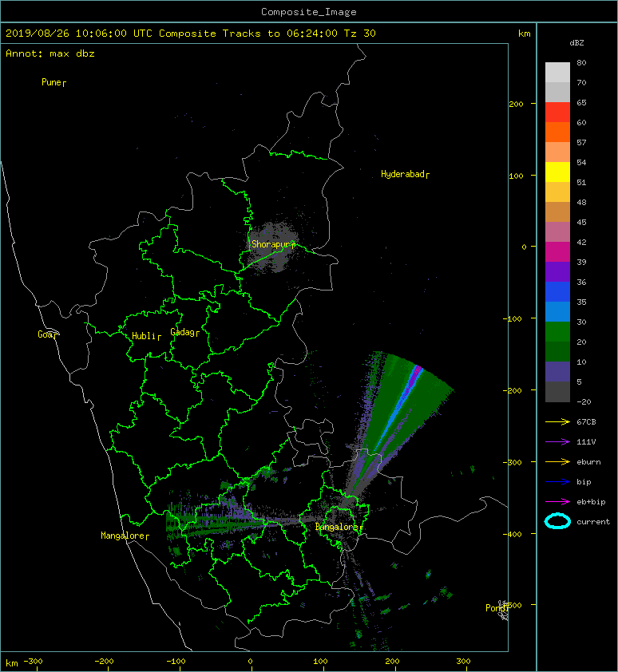The image size is (618, 672).
Task: Select the orange 60 dBZ swatch
Action: (x=557, y=132)
